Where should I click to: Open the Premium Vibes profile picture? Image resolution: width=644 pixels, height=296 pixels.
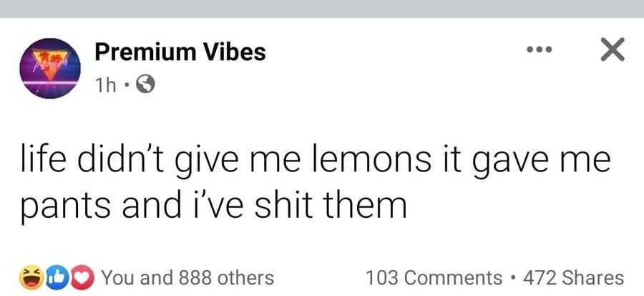(x=48, y=70)
